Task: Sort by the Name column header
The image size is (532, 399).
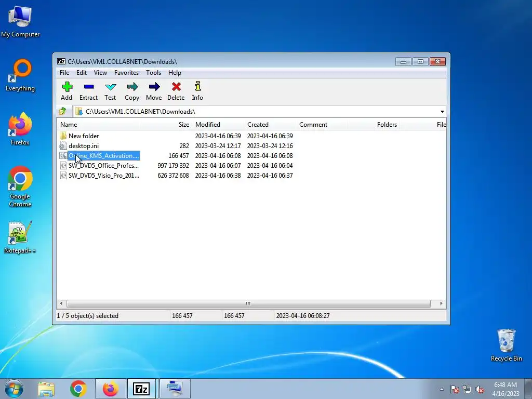Action: (x=98, y=125)
